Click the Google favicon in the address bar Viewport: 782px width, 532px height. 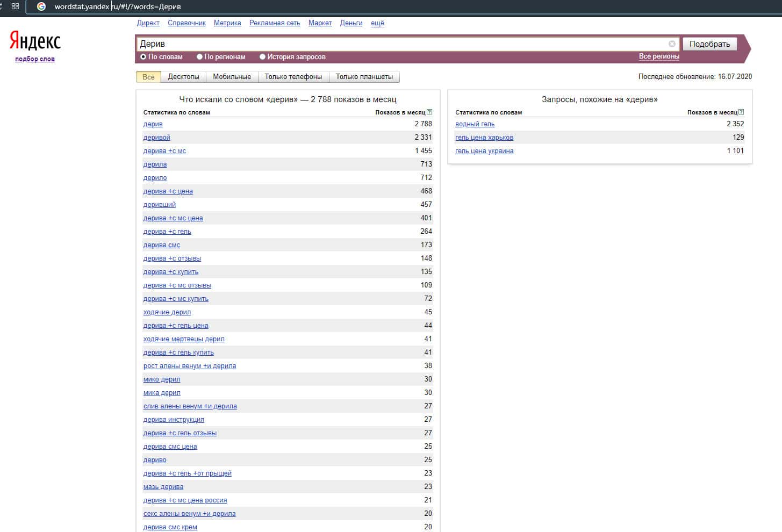point(41,6)
